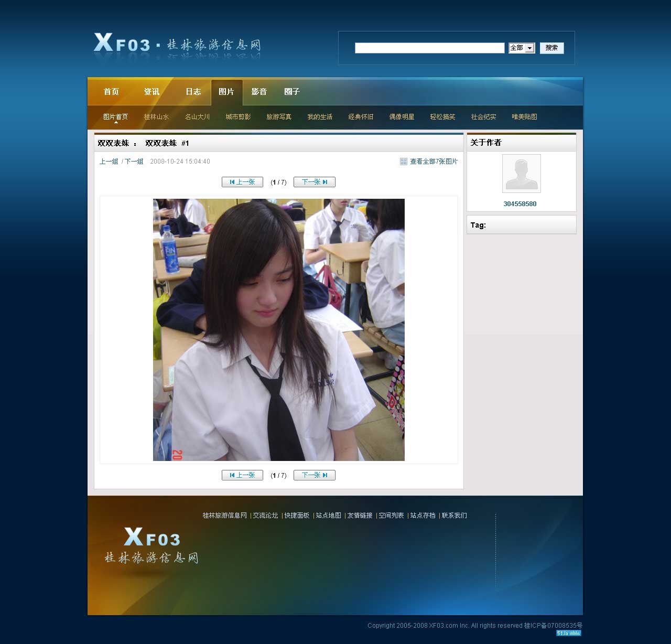Viewport: 671px width, 644px height.
Task: Click the 搜索 search button
Action: [551, 48]
